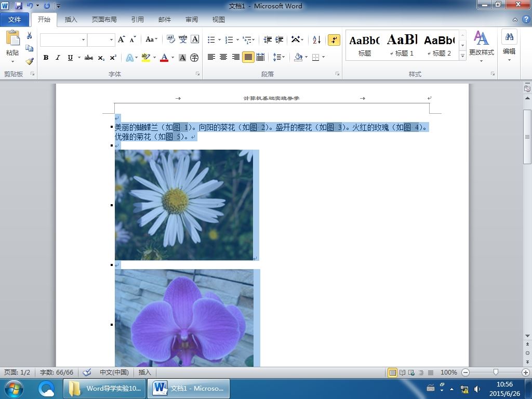532x399 pixels.
Task: Apply strikethrough to selected text
Action: (x=88, y=58)
